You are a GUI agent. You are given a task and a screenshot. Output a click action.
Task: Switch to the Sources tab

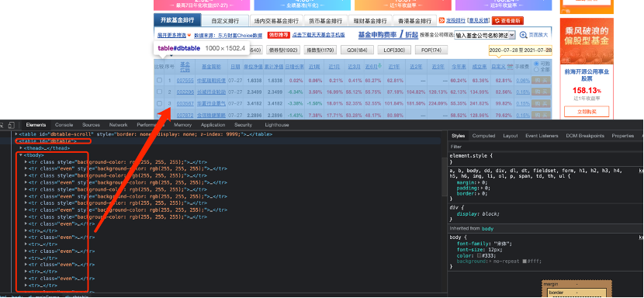point(91,125)
